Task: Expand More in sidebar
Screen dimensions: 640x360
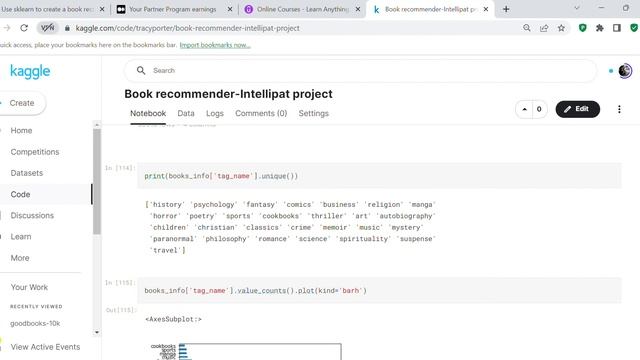Action: (20, 258)
